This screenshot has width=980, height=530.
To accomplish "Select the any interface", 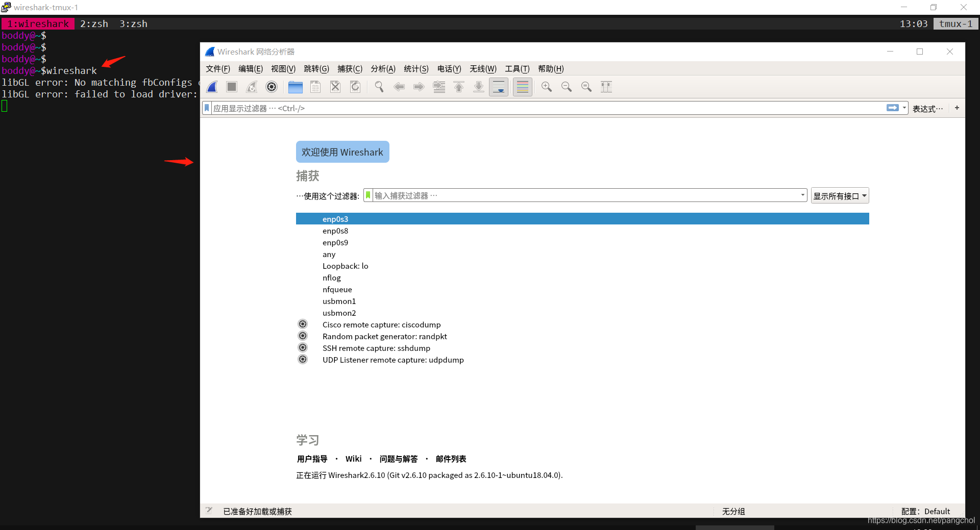I will 582,254.
